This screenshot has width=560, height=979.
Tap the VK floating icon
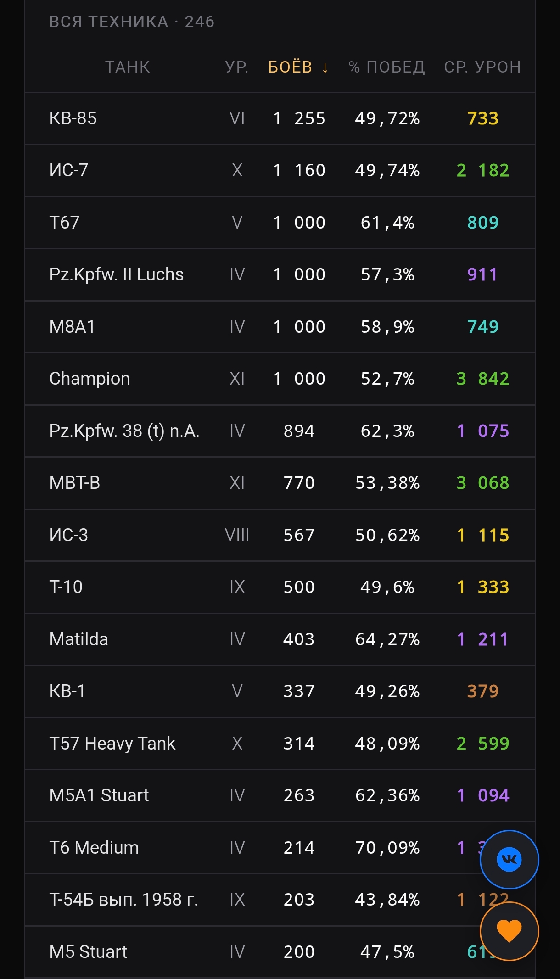[509, 859]
